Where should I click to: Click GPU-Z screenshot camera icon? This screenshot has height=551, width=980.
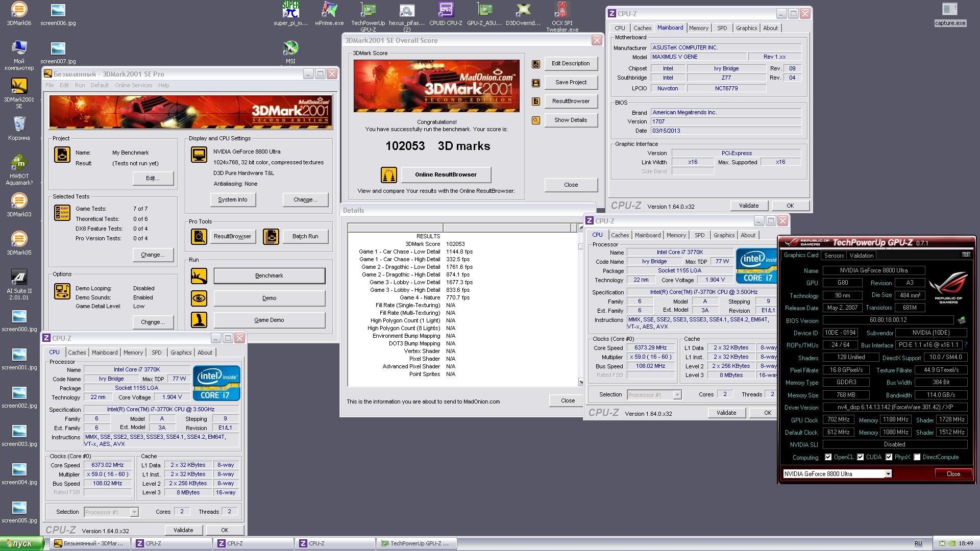point(966,255)
